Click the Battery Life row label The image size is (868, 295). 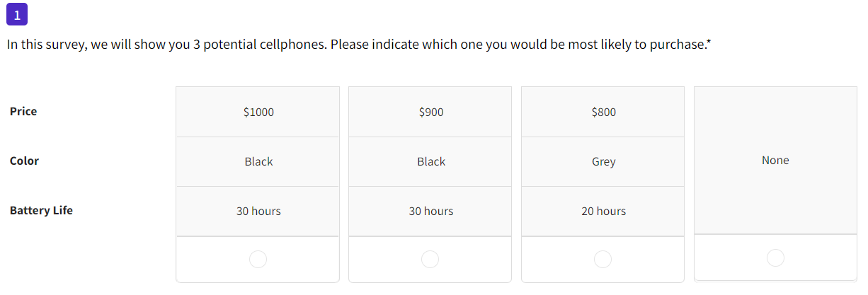[41, 210]
